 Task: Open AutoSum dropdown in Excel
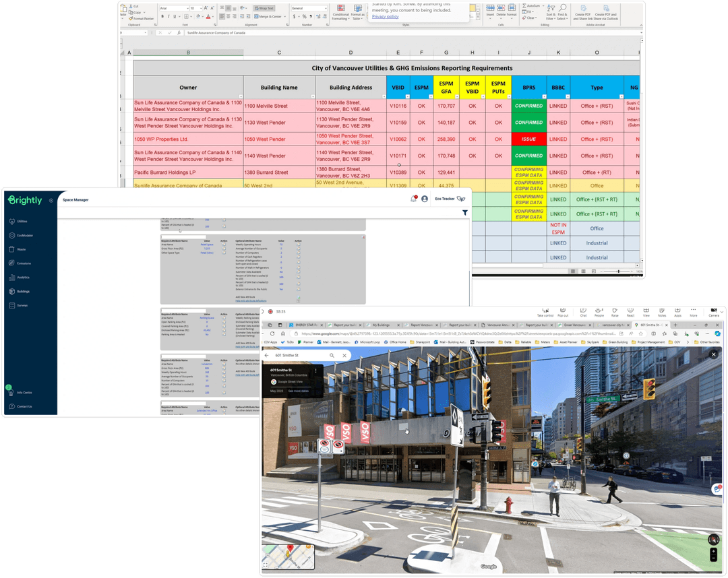(543, 6)
